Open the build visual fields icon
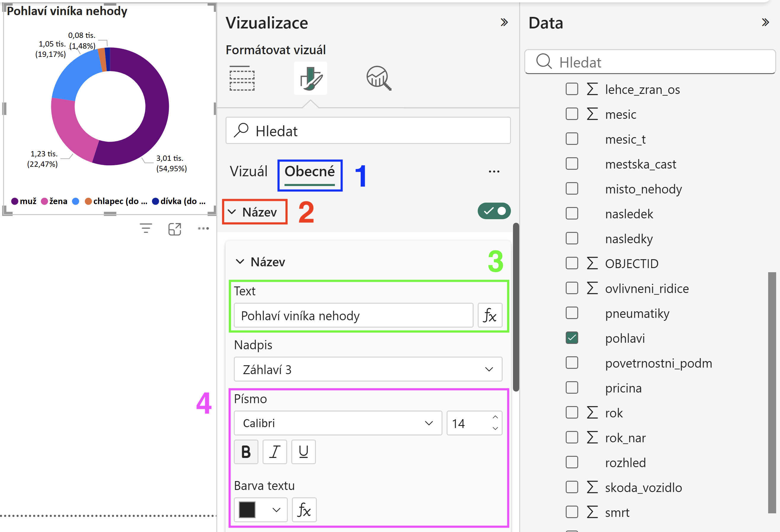Image resolution: width=780 pixels, height=532 pixels. click(x=242, y=78)
